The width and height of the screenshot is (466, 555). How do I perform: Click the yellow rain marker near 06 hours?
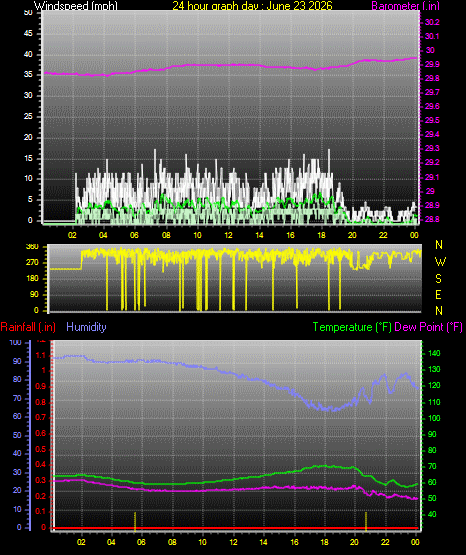tap(135, 521)
